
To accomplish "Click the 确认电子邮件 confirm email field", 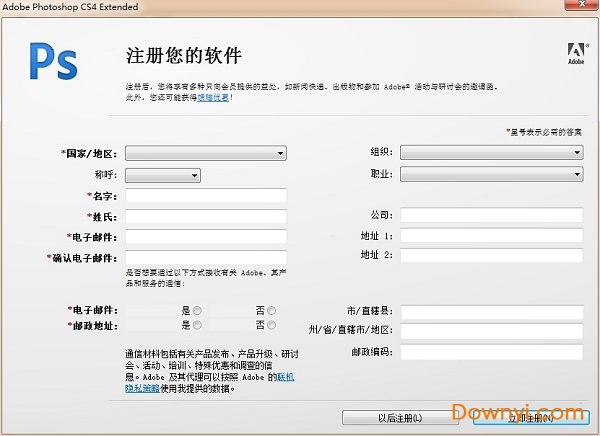I will (x=206, y=257).
